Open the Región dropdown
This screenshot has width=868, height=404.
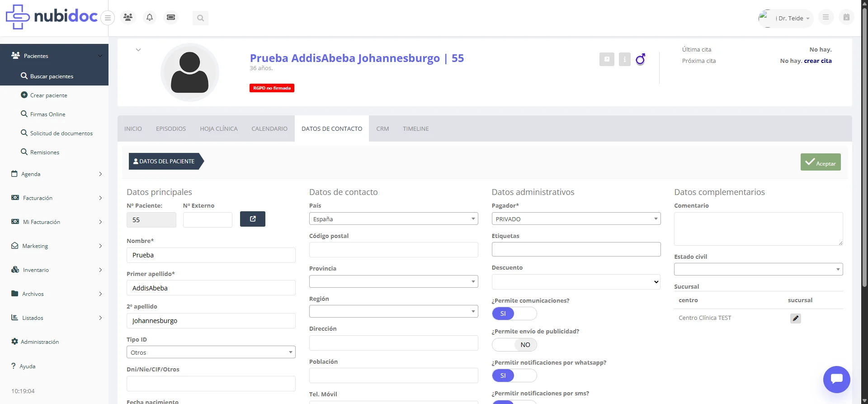tap(393, 311)
